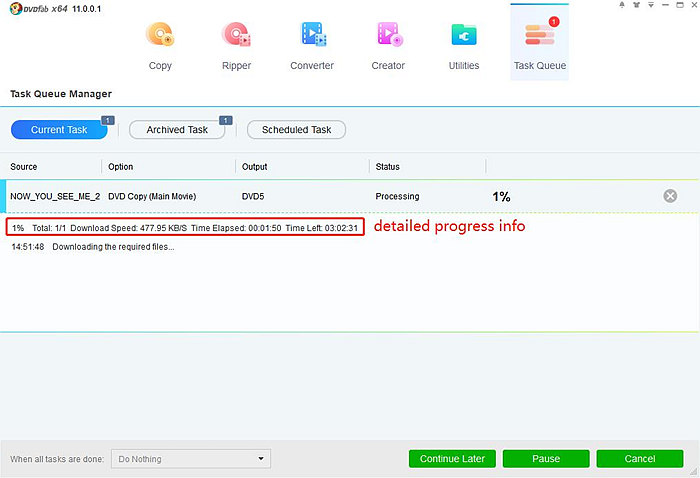Click the Current Task count badge

[108, 121]
